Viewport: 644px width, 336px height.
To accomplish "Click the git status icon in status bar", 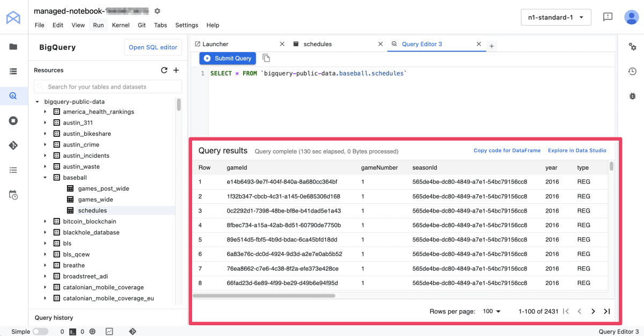I will (133, 332).
